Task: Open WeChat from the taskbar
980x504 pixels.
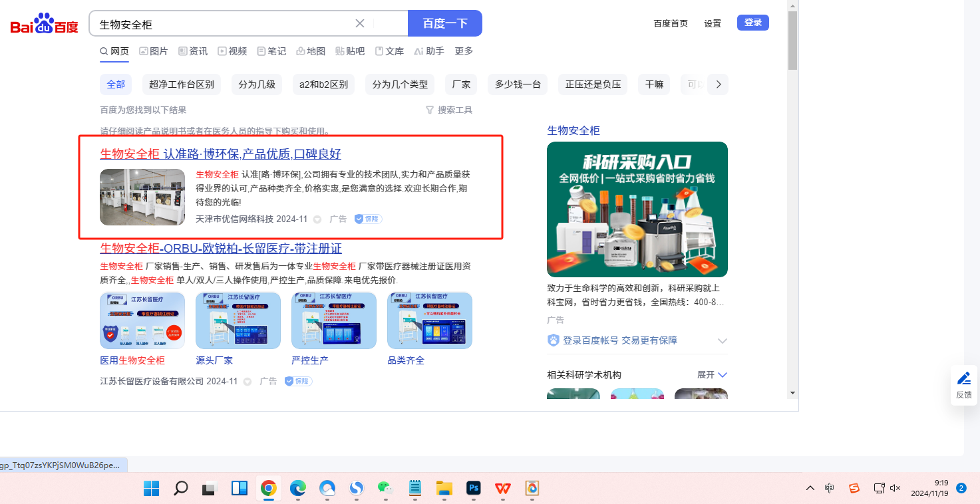Action: click(x=385, y=489)
